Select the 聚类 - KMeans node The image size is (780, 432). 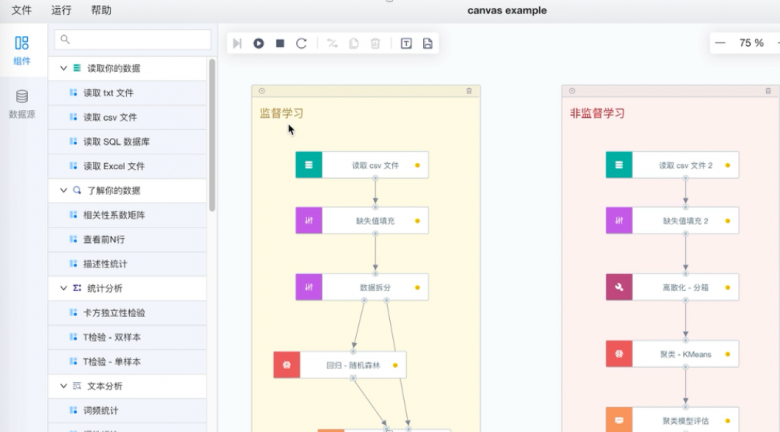click(x=672, y=354)
